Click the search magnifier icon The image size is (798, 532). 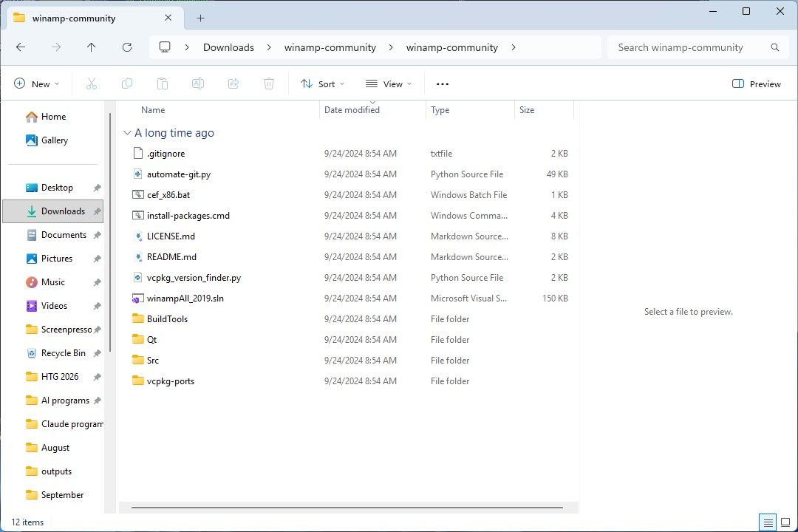click(774, 47)
